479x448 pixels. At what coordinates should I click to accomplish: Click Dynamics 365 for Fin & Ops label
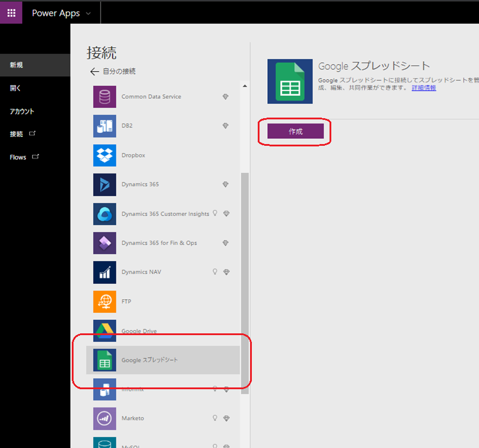click(x=159, y=243)
